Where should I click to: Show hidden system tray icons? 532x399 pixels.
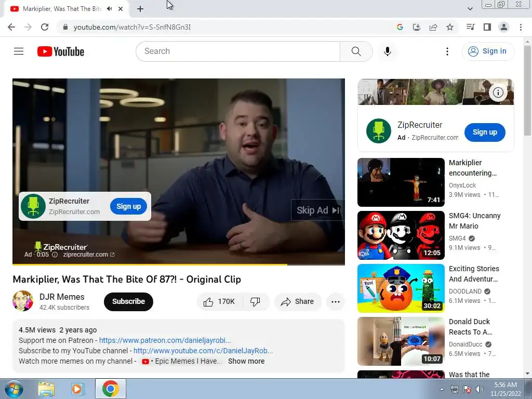click(x=442, y=389)
